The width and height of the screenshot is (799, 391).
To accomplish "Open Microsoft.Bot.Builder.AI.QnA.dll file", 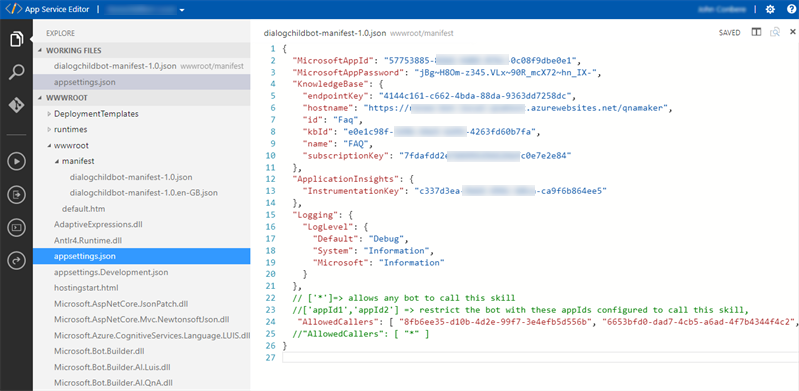I will click(x=113, y=383).
